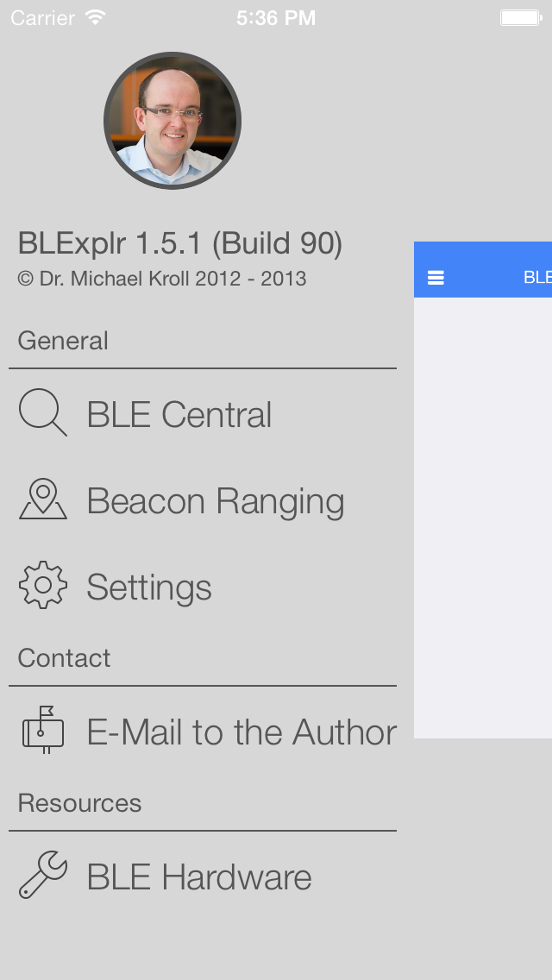Screen dimensions: 552x980
Task: Click the mailbox icon for E-Mail
Action: pos(43,729)
